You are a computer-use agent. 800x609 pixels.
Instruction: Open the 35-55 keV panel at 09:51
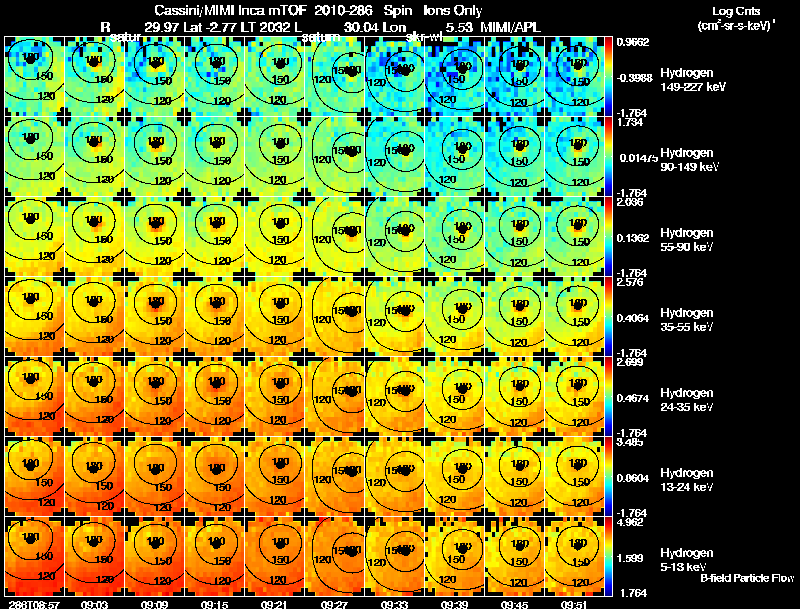[574, 317]
